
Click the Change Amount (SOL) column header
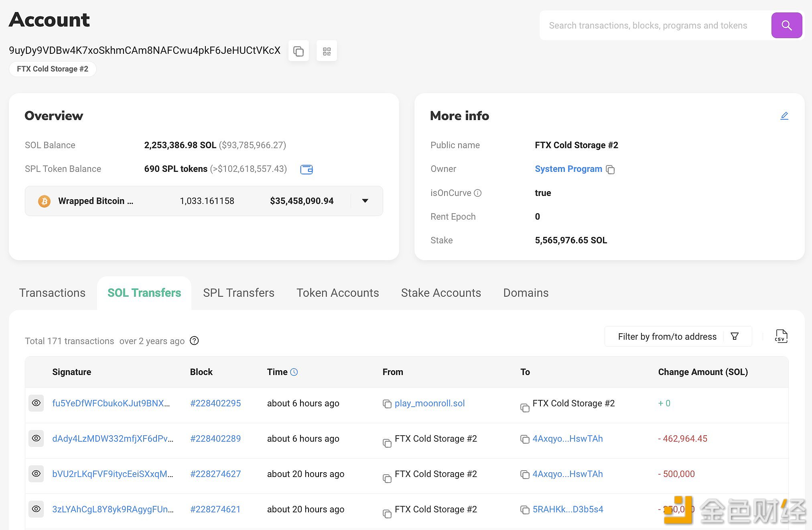[703, 372]
